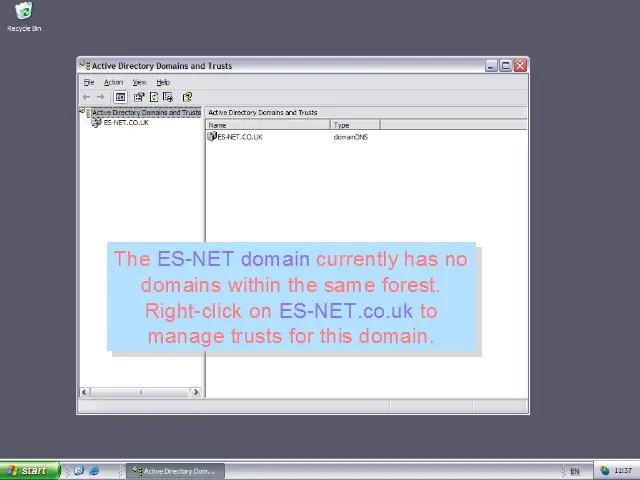Click the Properties toolbar icon
This screenshot has width=640, height=480.
click(139, 97)
